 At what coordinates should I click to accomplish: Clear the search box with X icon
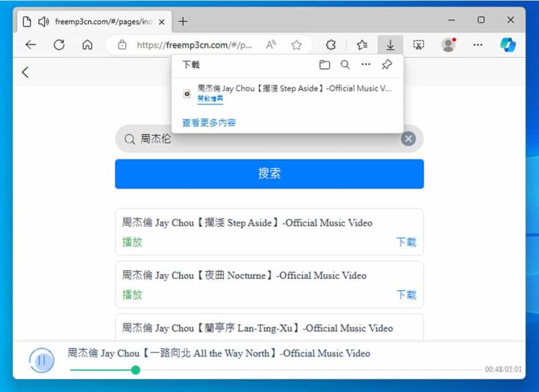[x=408, y=139]
